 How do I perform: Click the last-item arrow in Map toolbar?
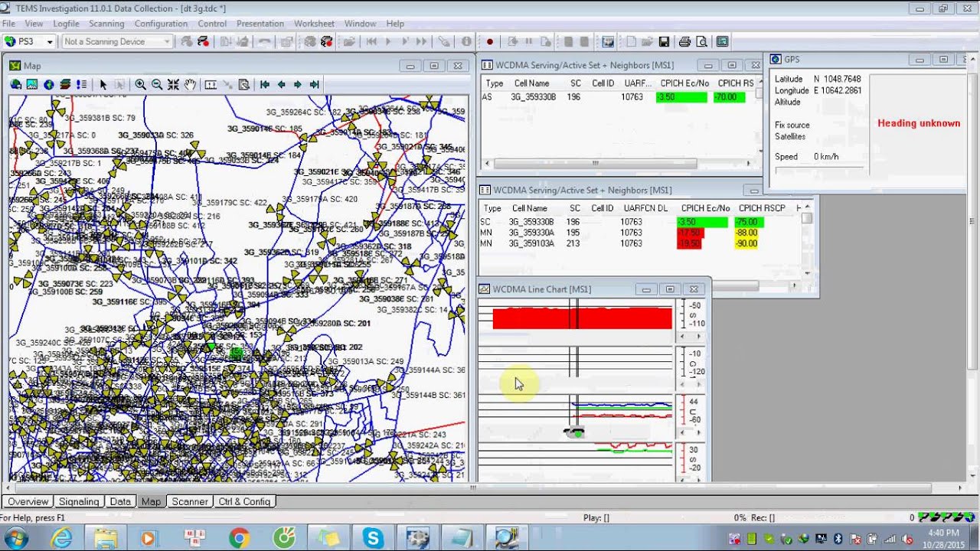click(x=314, y=84)
